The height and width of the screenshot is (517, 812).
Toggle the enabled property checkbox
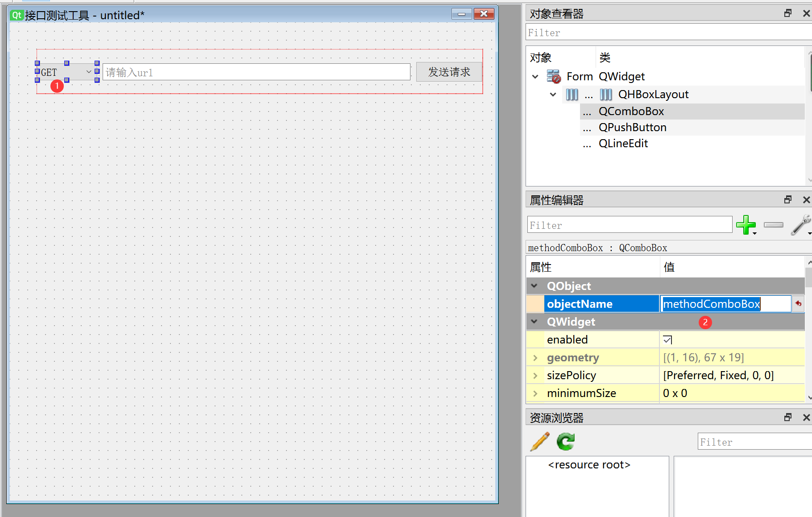pyautogui.click(x=667, y=340)
